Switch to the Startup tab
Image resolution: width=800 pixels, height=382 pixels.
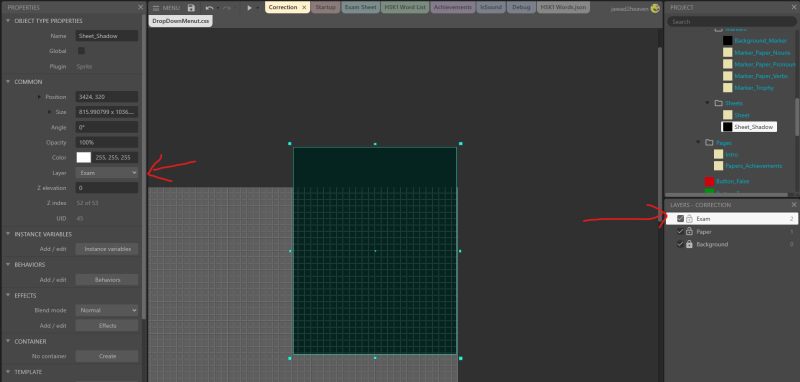point(326,8)
